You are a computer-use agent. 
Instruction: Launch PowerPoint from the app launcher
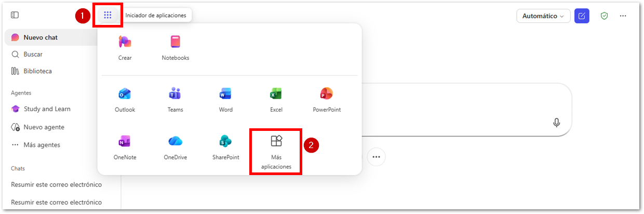click(327, 100)
